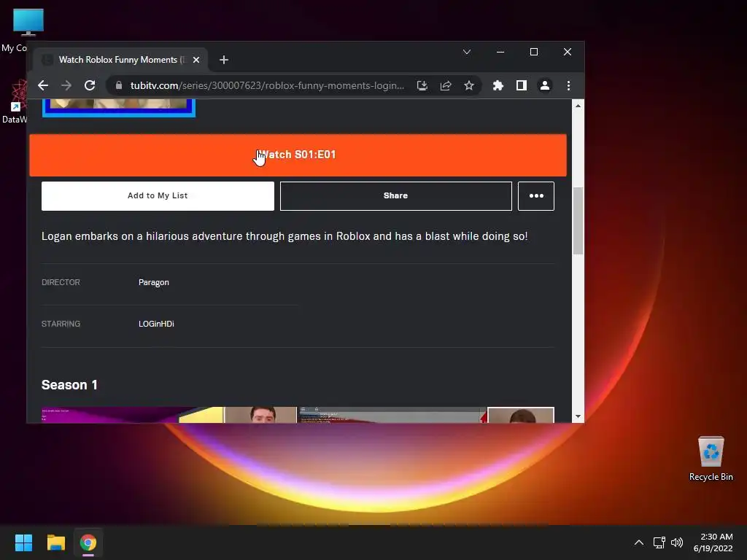Viewport: 747px width, 560px height.
Task: Open Windows Start menu
Action: coord(23,542)
